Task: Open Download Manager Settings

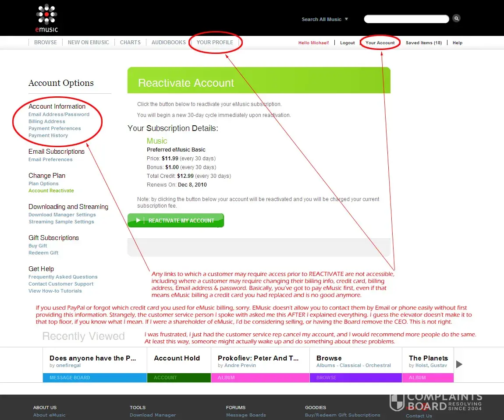Action: point(62,215)
